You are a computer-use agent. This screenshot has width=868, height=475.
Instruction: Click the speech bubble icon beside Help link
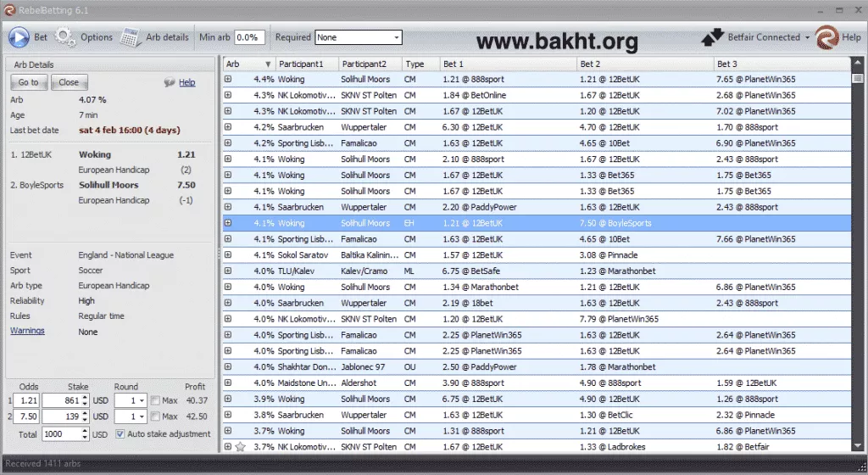[x=170, y=82]
